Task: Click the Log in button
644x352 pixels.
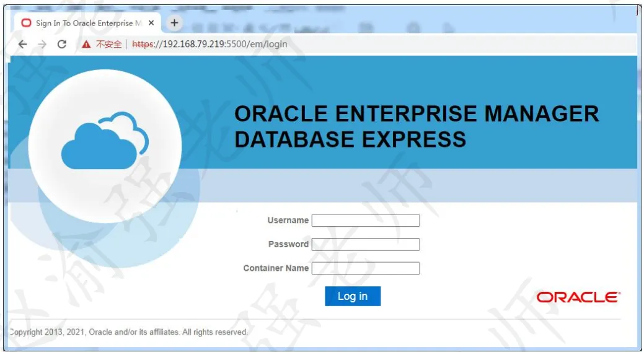Action: pos(353,296)
